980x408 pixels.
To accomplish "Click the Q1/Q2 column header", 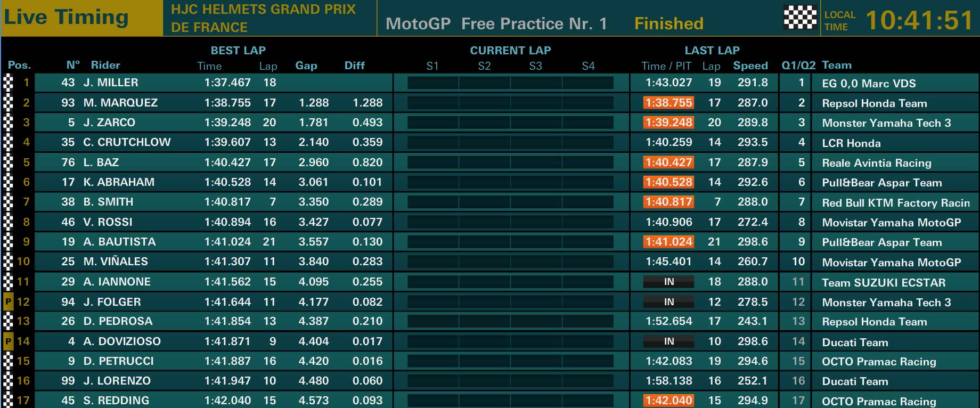I will point(798,66).
